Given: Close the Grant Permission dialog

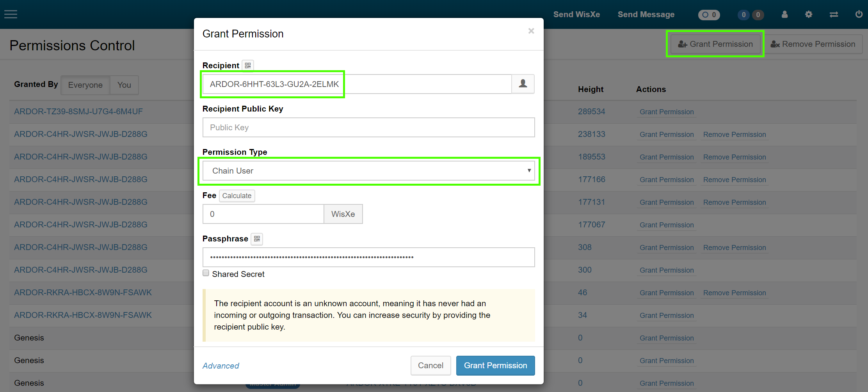Looking at the screenshot, I should point(531,31).
